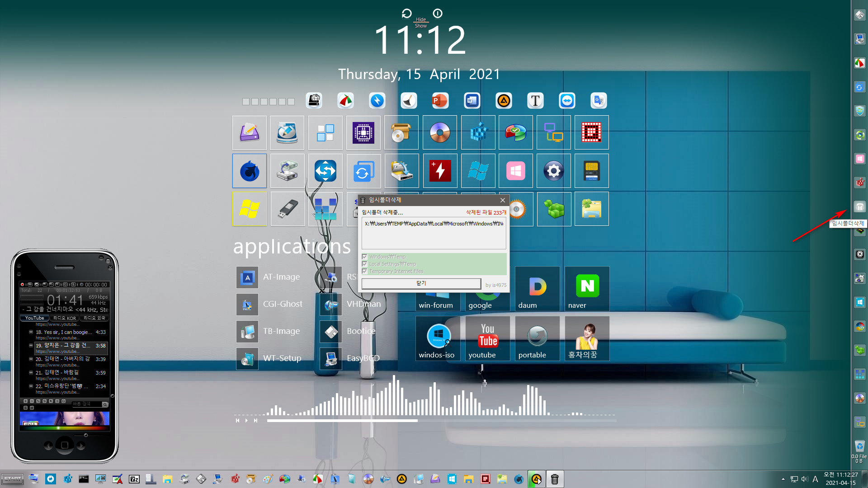Toggle the Windows\Temp checkbox

coord(364,257)
